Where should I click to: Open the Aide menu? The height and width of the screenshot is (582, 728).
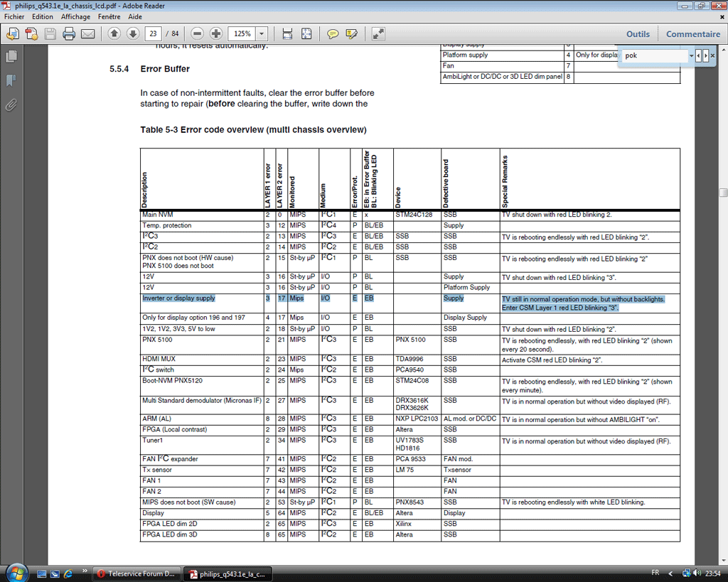(x=135, y=17)
